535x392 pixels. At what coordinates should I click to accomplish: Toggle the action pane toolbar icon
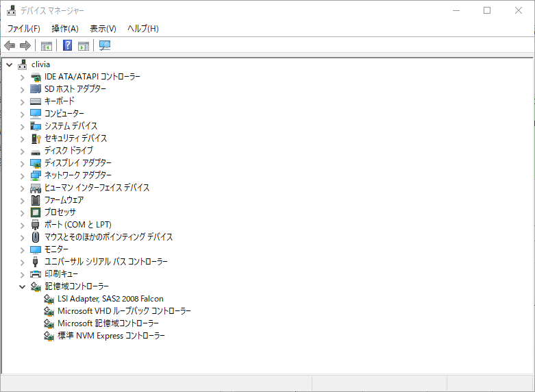(x=84, y=45)
